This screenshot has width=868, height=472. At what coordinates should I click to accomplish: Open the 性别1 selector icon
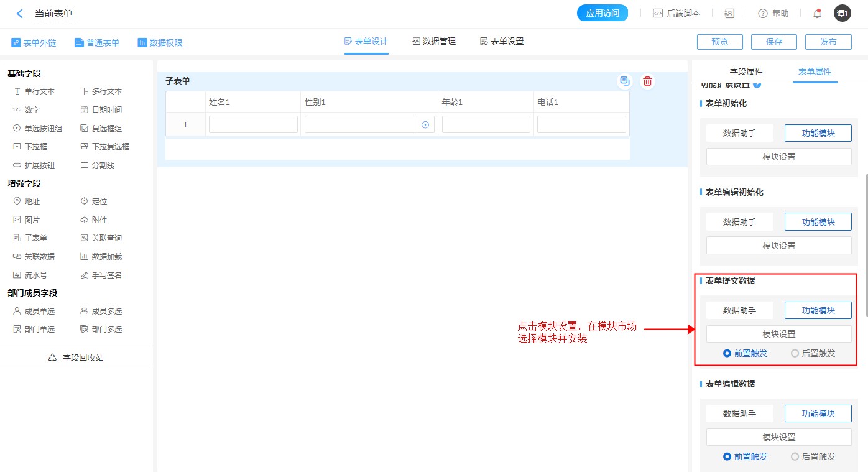[425, 125]
